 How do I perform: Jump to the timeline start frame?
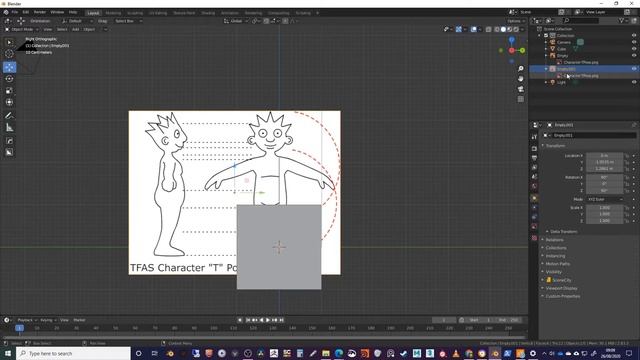point(248,320)
